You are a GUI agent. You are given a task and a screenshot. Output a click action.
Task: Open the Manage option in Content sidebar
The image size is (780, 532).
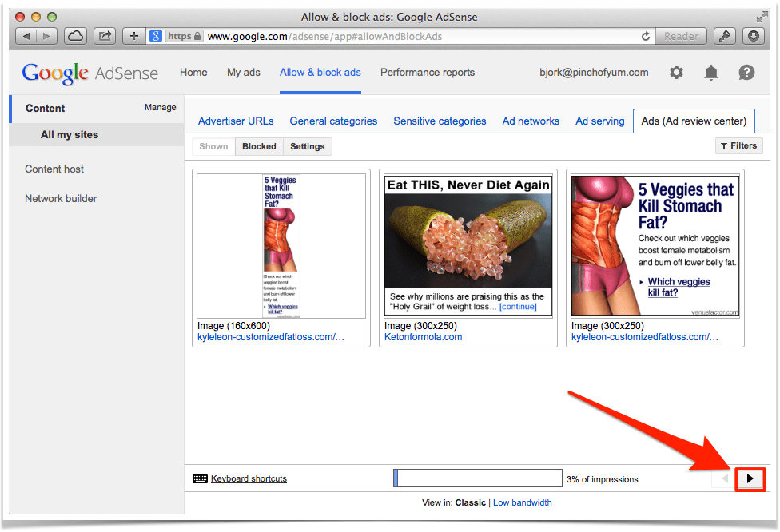(160, 107)
